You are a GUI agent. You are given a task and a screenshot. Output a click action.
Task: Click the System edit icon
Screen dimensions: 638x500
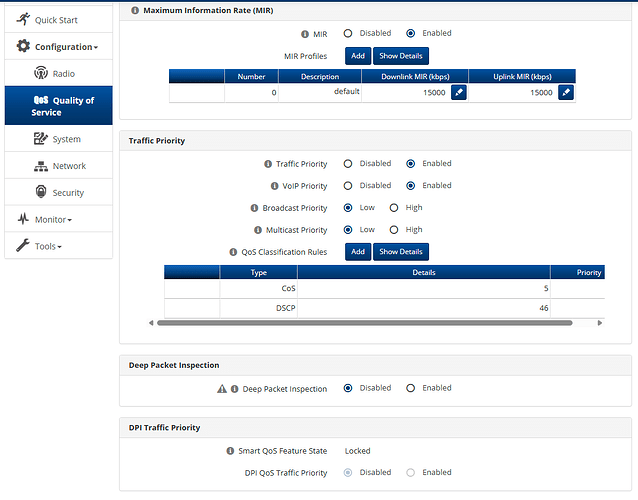[41, 138]
